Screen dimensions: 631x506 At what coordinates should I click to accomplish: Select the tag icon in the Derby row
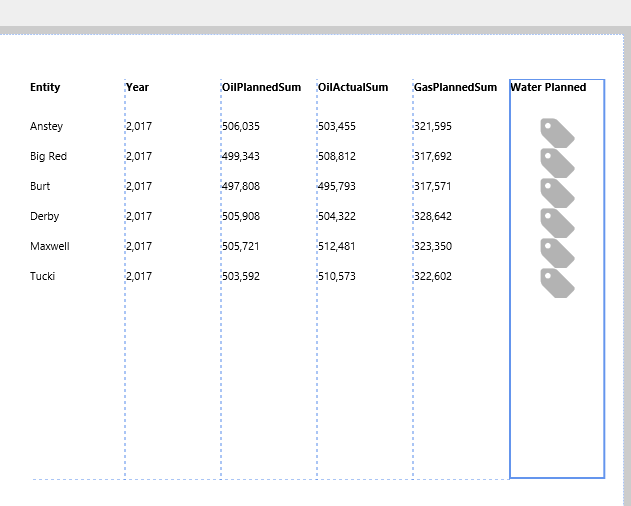pyautogui.click(x=557, y=222)
